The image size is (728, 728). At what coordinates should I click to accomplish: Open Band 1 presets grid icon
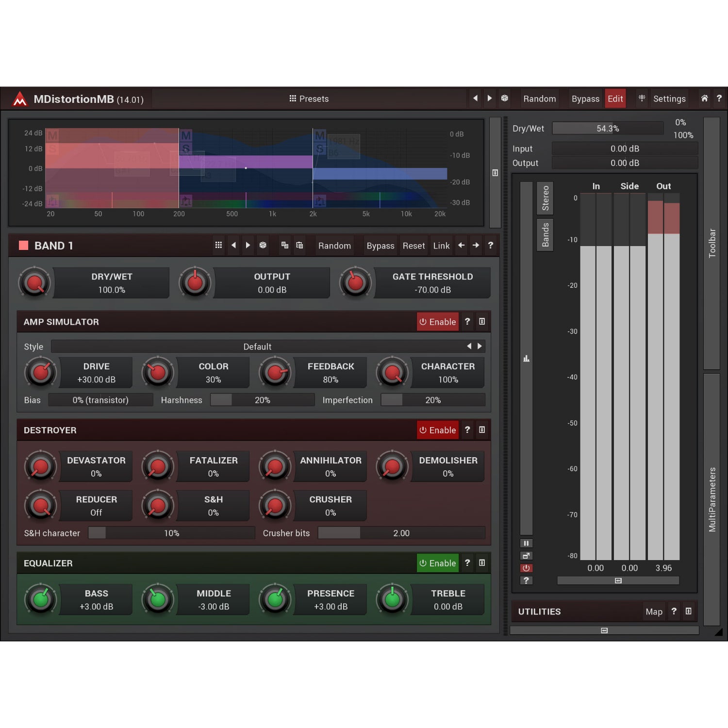coord(218,246)
